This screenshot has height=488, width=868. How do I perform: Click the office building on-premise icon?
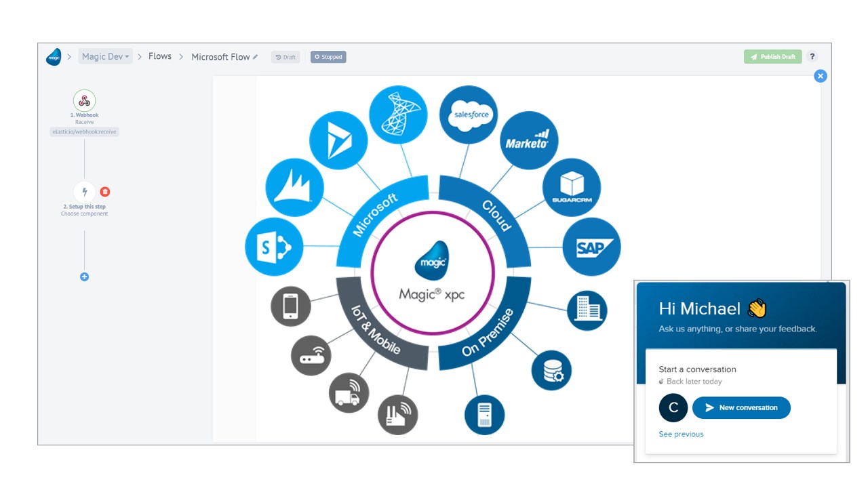(587, 310)
